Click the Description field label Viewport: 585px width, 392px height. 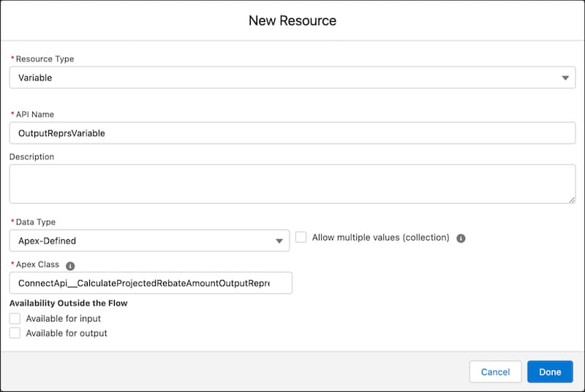[x=31, y=157]
